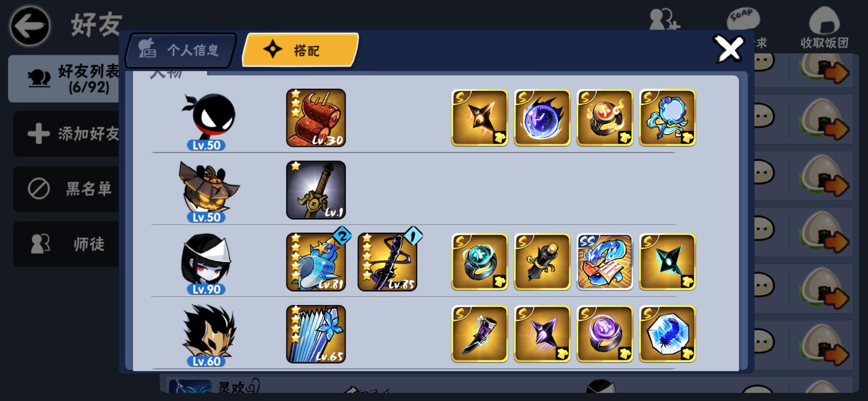Select the meat weapon Lv.30 icon

pyautogui.click(x=316, y=118)
